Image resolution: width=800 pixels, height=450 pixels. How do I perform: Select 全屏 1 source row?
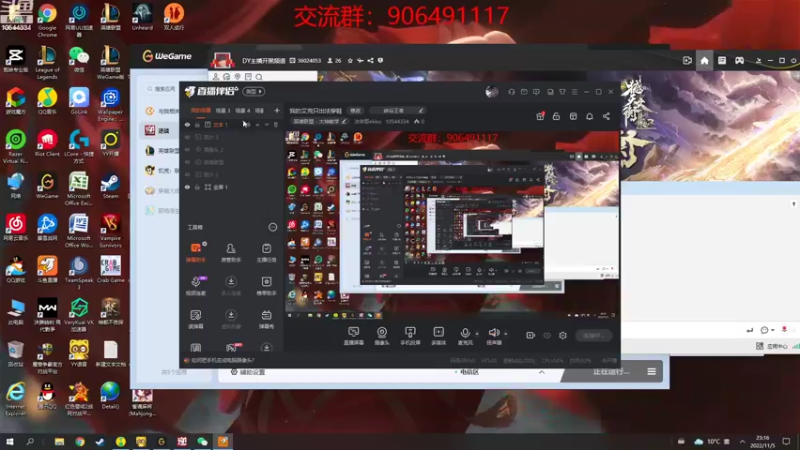coord(232,187)
